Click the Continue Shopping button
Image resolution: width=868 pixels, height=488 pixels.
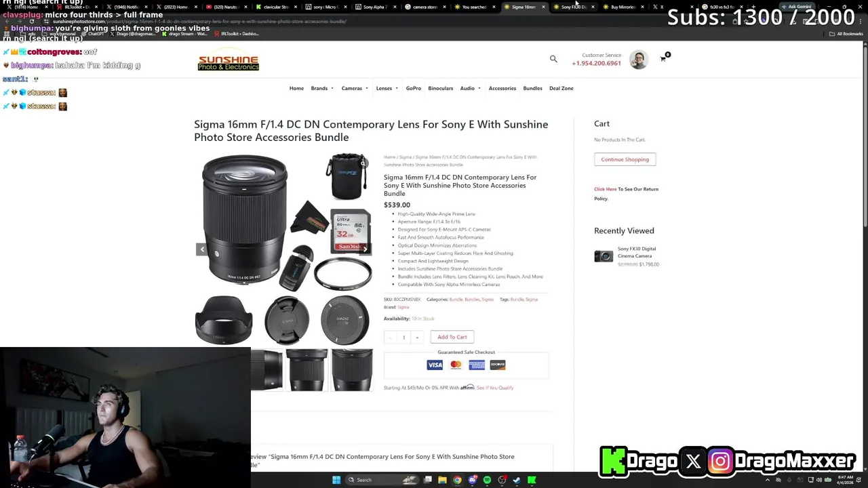click(625, 159)
